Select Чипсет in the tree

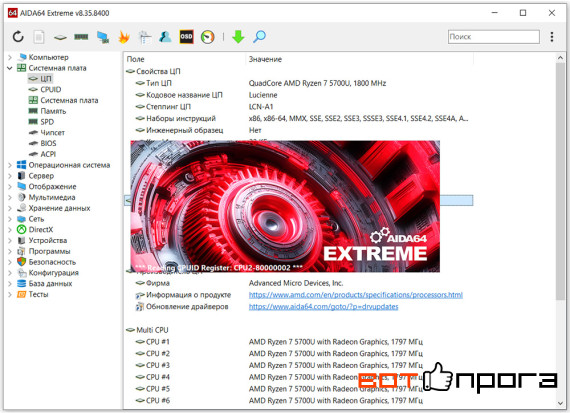click(x=47, y=133)
